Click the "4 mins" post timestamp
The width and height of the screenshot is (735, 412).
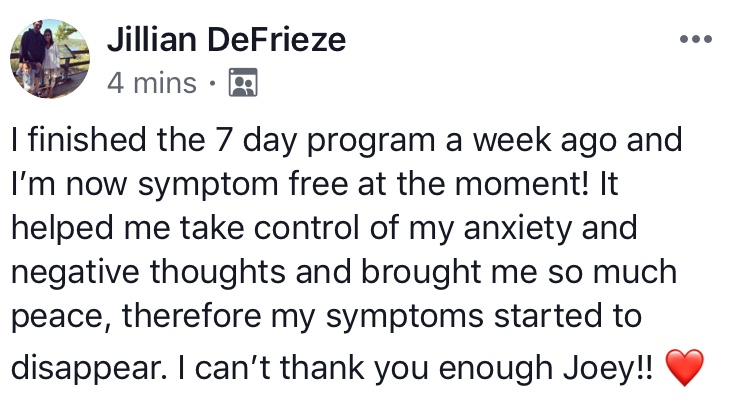tap(151, 83)
